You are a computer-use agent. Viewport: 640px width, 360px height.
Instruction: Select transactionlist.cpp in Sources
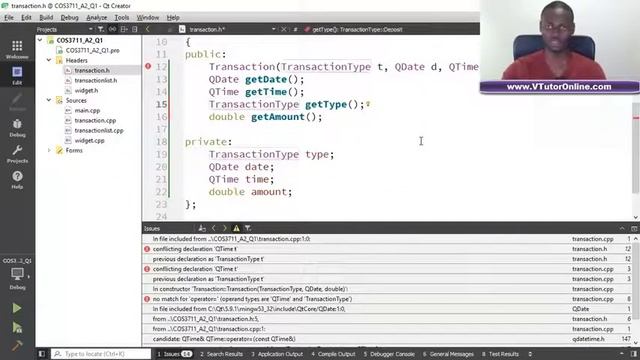point(99,130)
